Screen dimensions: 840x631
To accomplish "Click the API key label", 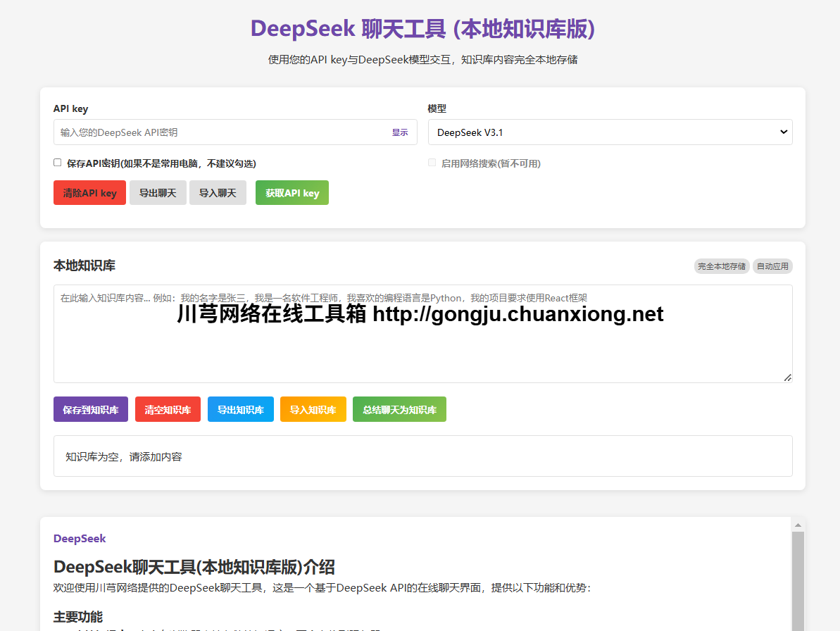I will 70,108.
